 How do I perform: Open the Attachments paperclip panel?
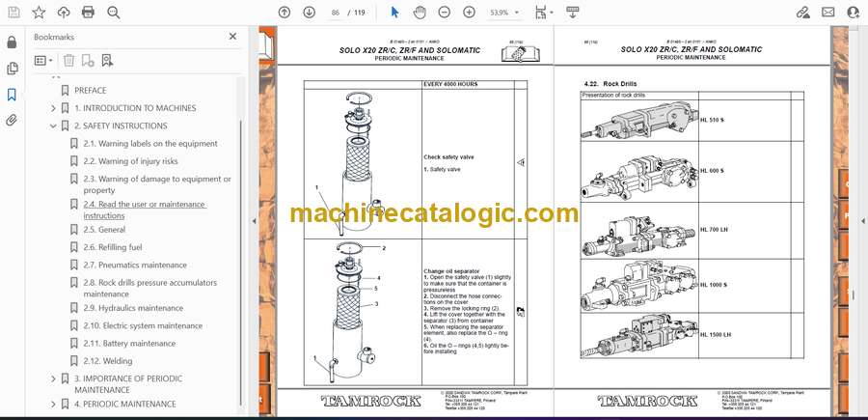point(12,121)
